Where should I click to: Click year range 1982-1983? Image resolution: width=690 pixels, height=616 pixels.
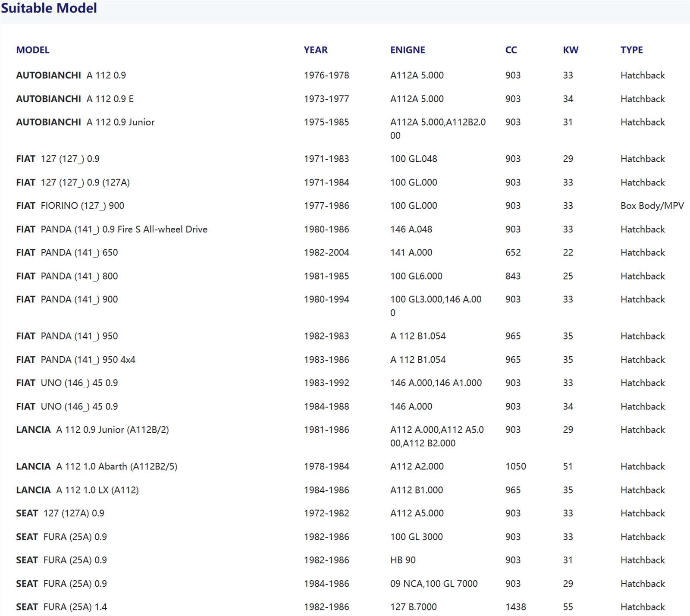pos(326,336)
